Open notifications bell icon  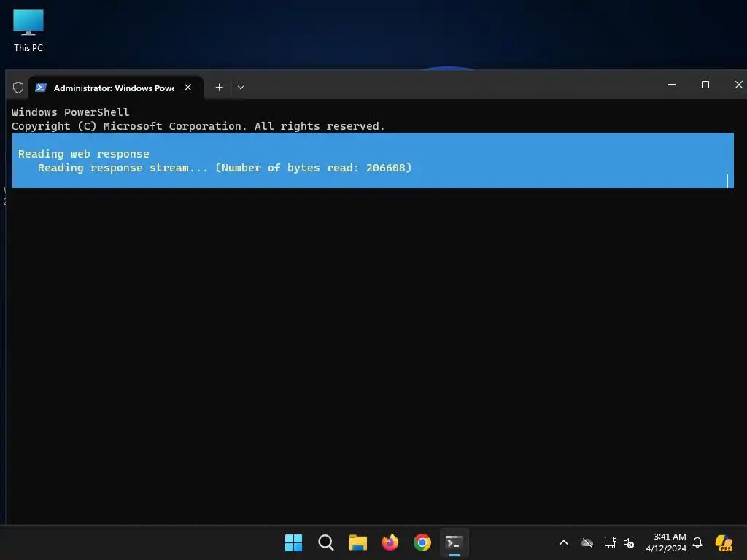click(x=697, y=542)
